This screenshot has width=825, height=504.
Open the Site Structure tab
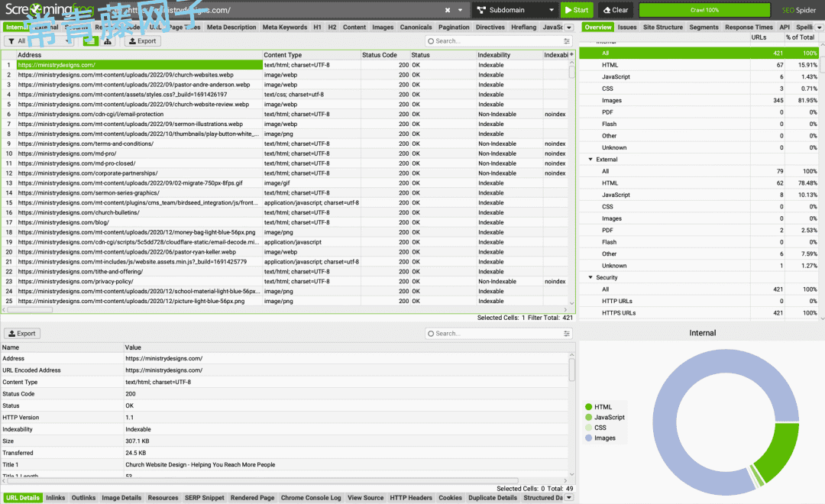click(663, 27)
